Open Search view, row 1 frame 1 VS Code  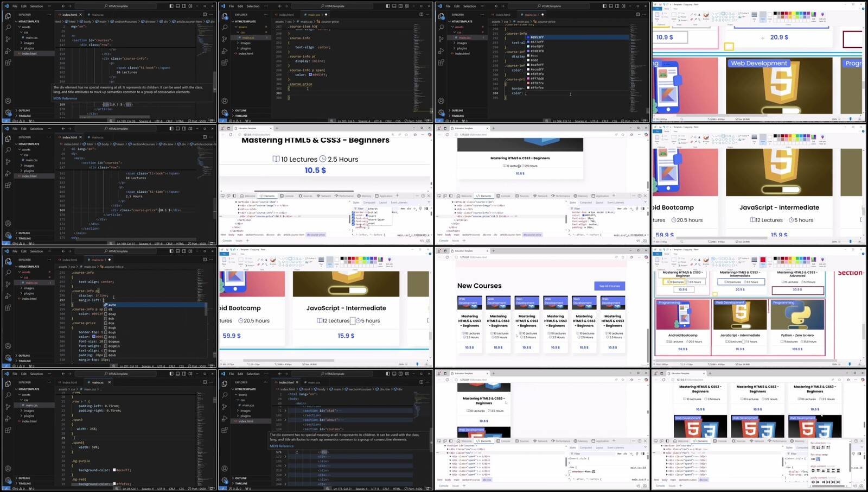[8, 27]
